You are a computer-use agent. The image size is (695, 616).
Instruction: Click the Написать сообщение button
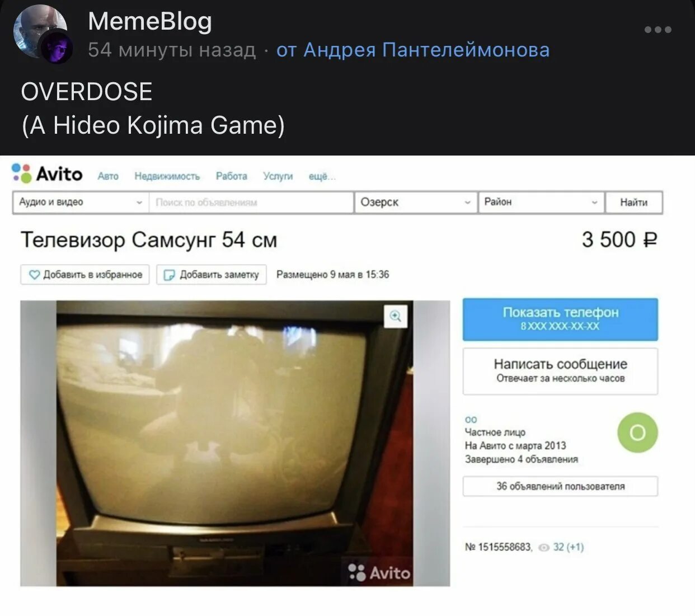click(560, 372)
